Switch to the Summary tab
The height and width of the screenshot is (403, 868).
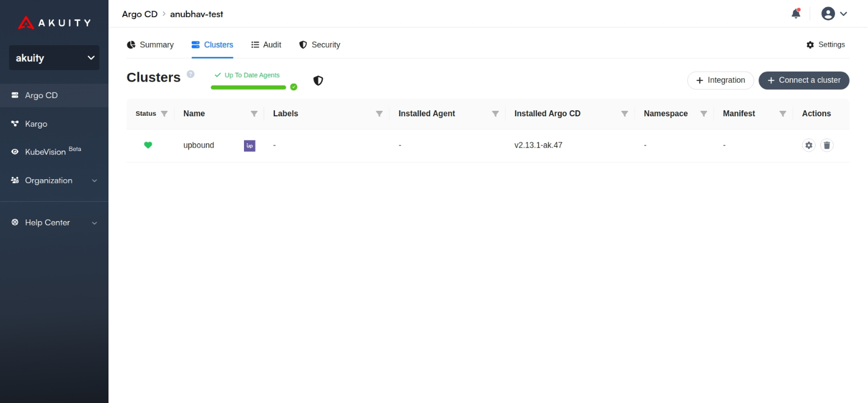pyautogui.click(x=150, y=45)
